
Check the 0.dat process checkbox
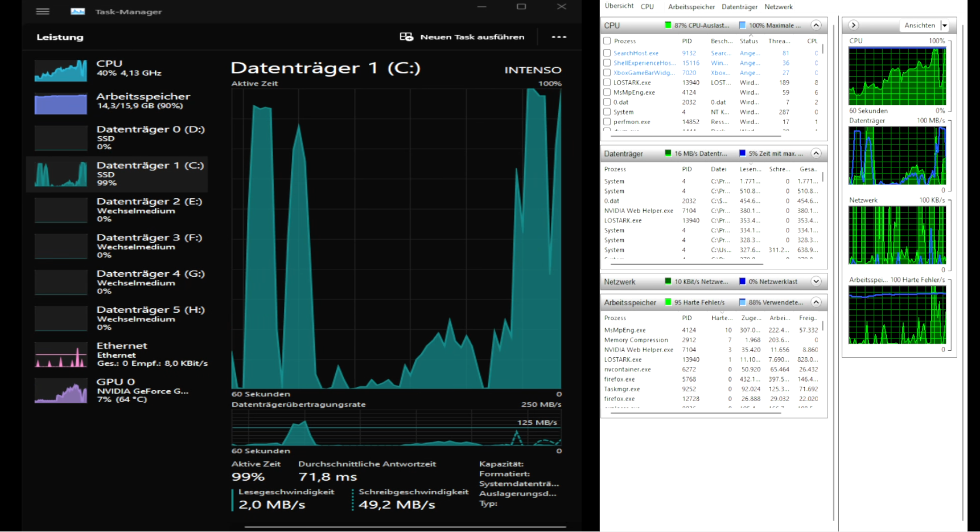[607, 102]
